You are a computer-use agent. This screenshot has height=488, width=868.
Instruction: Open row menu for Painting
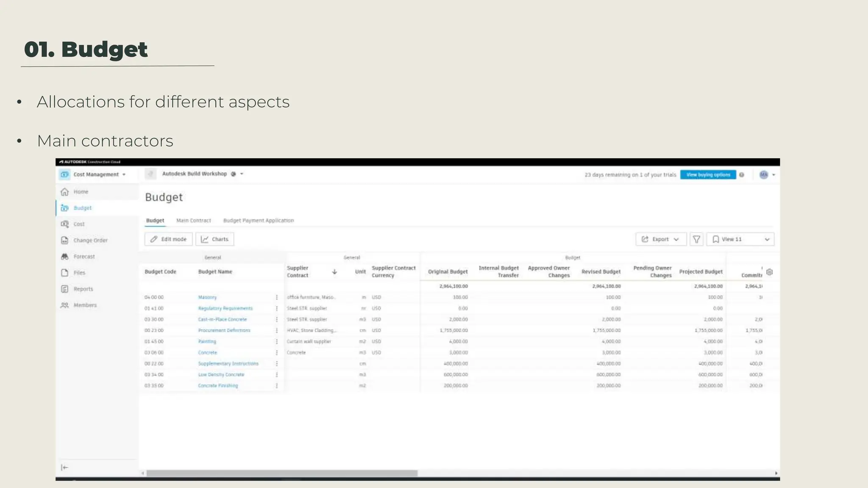[277, 341]
